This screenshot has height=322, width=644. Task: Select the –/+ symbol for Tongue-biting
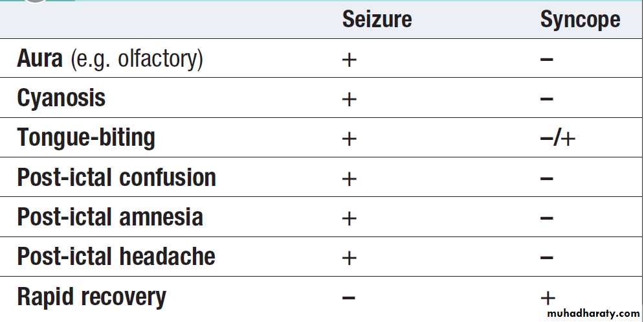click(x=557, y=139)
